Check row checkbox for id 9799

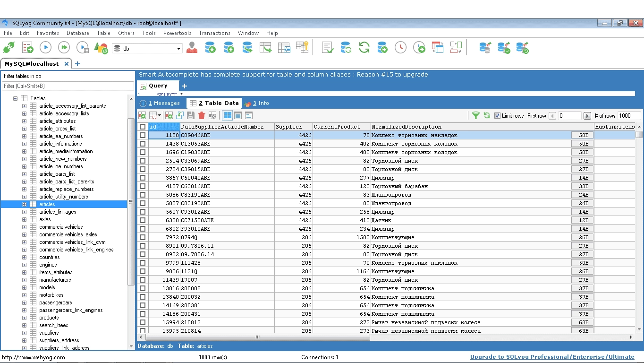[x=143, y=263]
